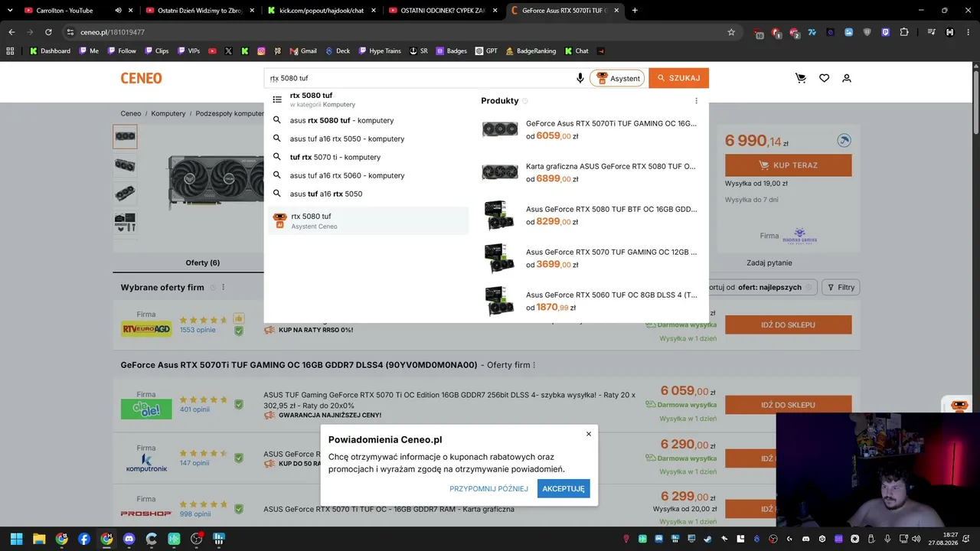Click the Chrome address bar URL
Image resolution: width=980 pixels, height=551 pixels.
pyautogui.click(x=112, y=32)
